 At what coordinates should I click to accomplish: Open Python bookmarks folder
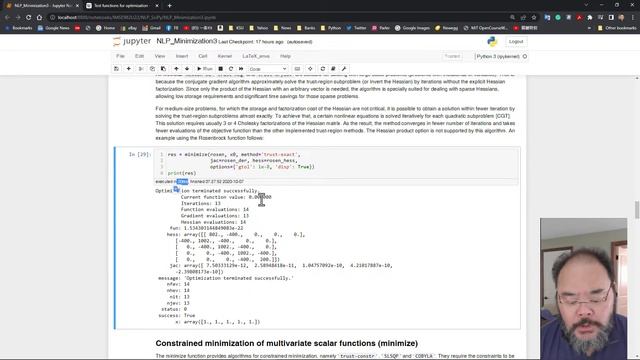click(331, 28)
